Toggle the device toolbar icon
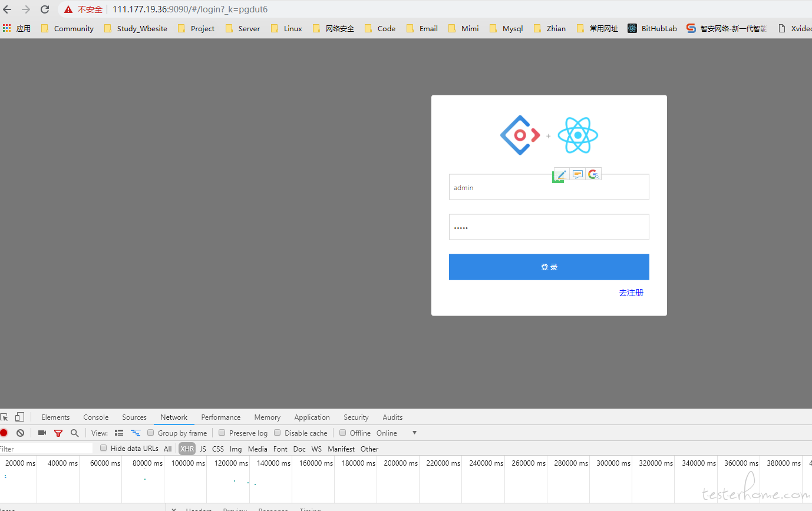812x511 pixels. (19, 417)
